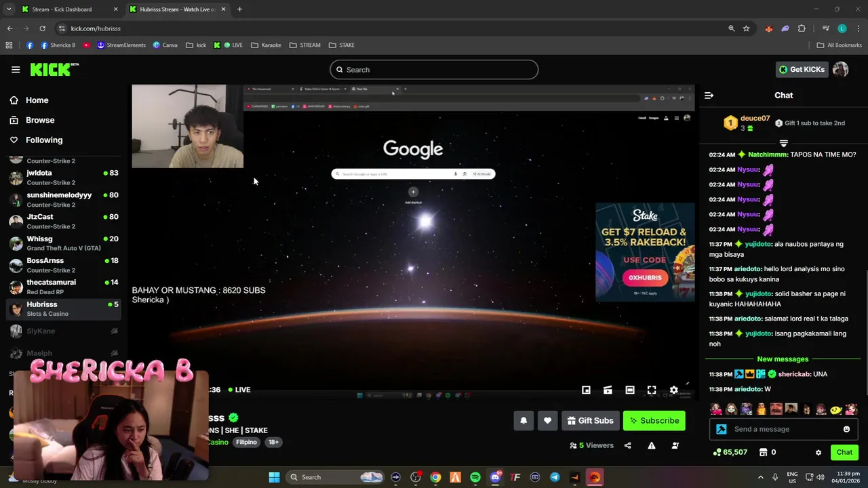Jump to New messages in chat

(783, 359)
